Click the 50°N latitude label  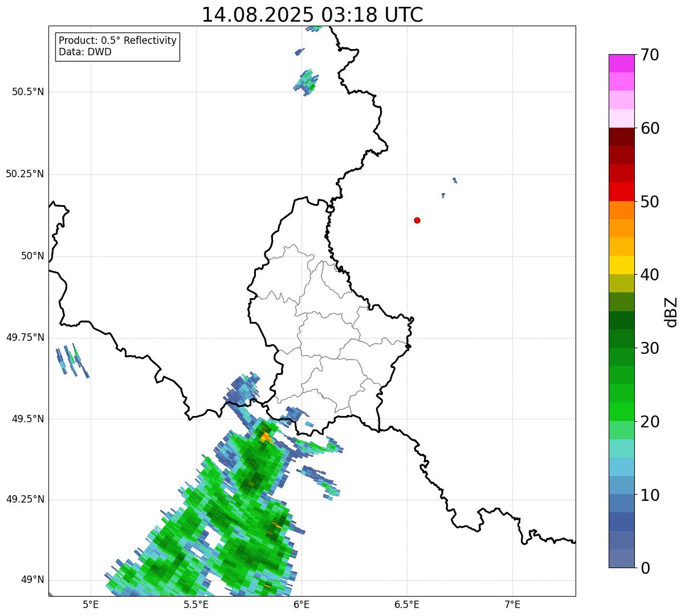32,256
